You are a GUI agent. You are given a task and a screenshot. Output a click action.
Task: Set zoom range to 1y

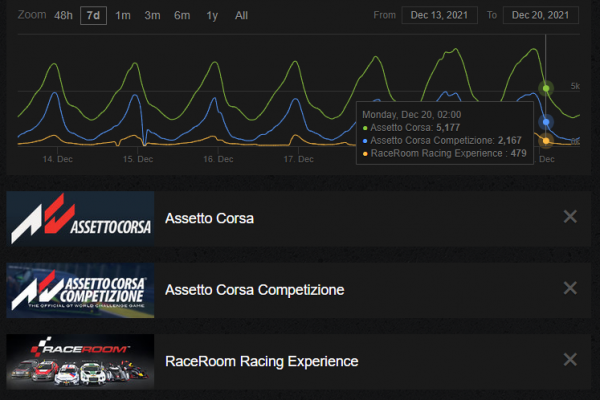pos(212,15)
